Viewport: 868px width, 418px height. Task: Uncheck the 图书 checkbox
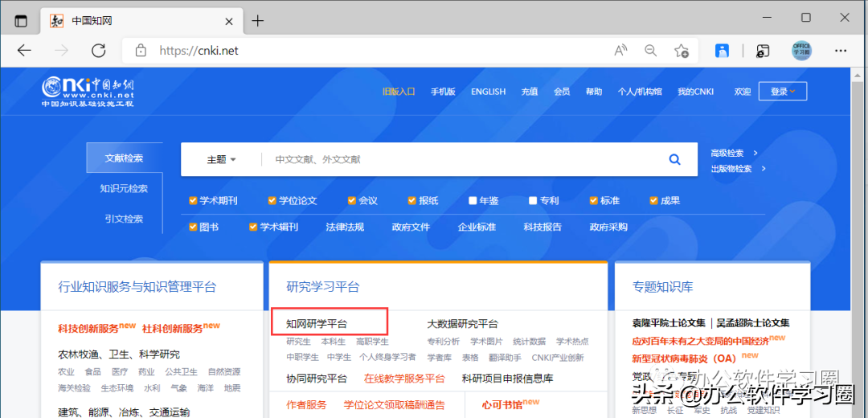pyautogui.click(x=193, y=227)
